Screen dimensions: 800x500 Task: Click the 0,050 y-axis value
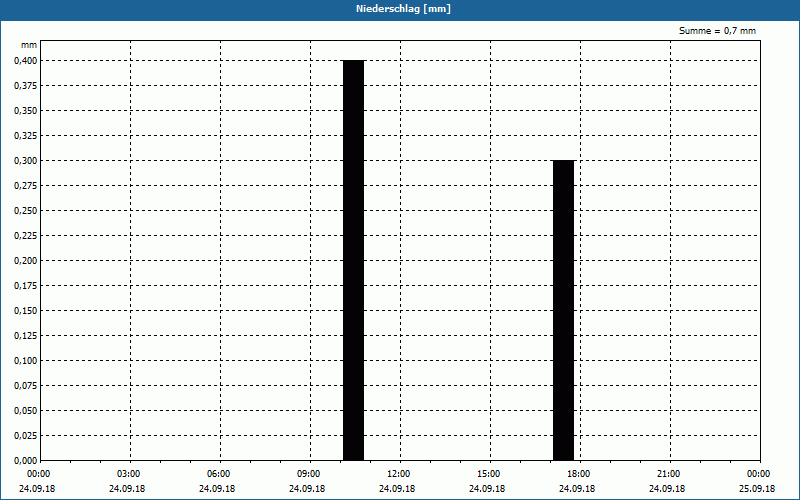point(26,411)
